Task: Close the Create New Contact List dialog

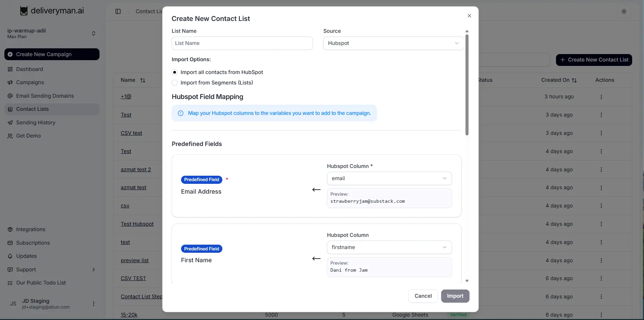Action: click(469, 16)
